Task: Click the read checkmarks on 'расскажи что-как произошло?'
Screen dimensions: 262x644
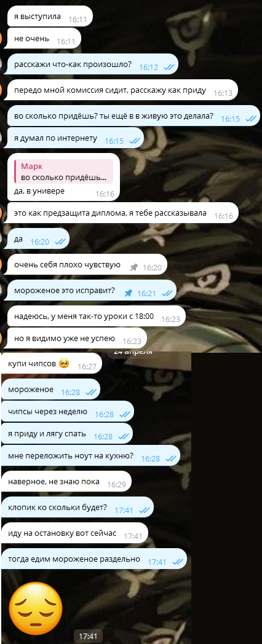Action: (x=169, y=68)
